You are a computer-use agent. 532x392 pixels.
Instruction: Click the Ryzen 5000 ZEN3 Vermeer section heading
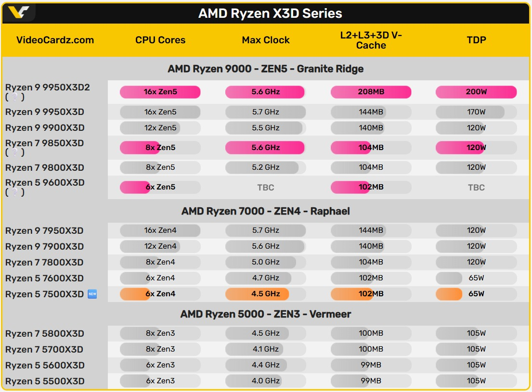(x=266, y=314)
